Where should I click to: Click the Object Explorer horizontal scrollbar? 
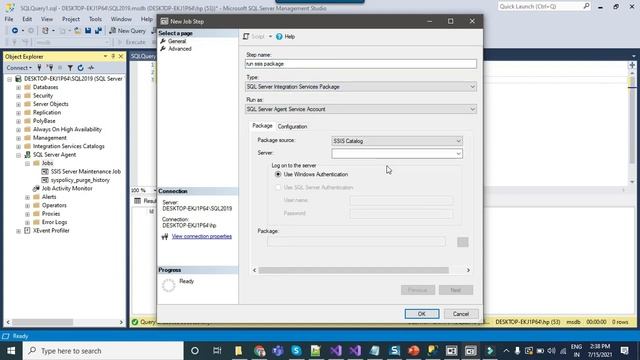pos(43,322)
